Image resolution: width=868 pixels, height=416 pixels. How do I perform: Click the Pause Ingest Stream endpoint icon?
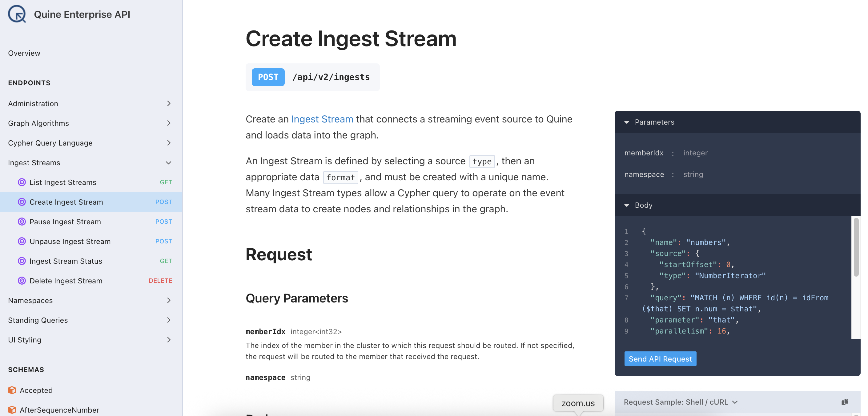click(22, 222)
